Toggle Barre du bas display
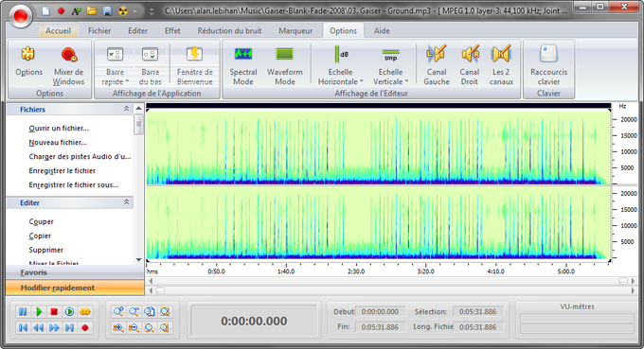644x349 pixels. tap(150, 65)
